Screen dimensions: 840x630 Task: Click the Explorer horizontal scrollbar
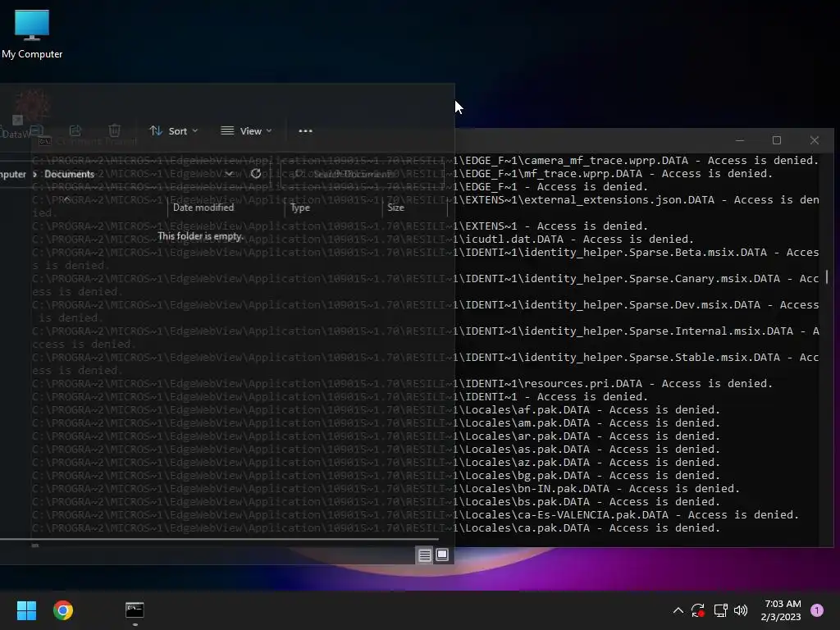[x=219, y=540]
